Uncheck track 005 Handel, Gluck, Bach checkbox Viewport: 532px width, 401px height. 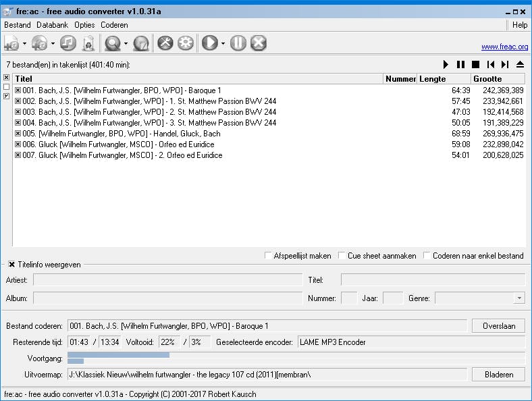(18, 134)
